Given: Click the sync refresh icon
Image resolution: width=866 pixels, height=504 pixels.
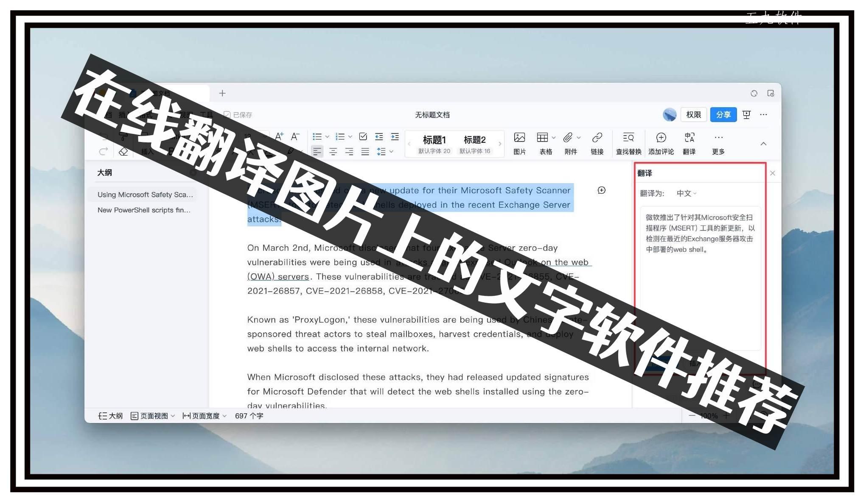Looking at the screenshot, I should (x=754, y=93).
